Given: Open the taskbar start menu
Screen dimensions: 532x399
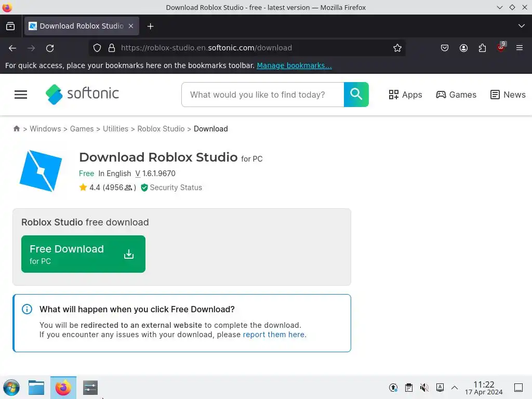Looking at the screenshot, I should click(11, 388).
